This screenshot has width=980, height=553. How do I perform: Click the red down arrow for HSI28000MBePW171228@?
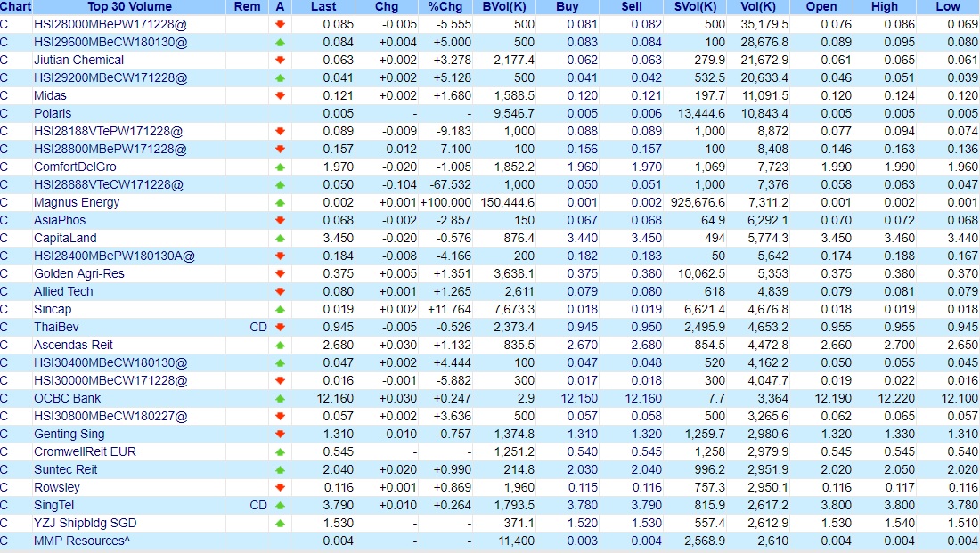[280, 24]
